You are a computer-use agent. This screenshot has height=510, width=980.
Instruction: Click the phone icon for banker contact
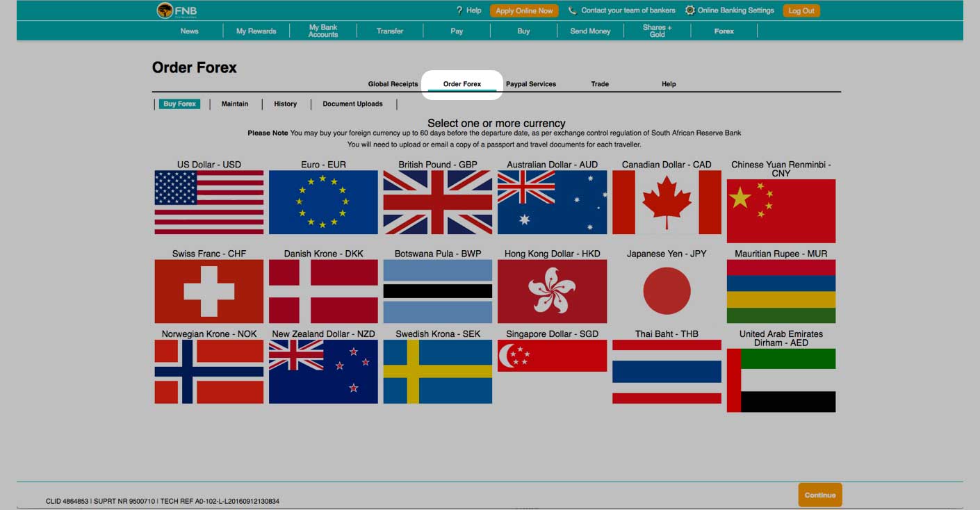[x=572, y=10]
